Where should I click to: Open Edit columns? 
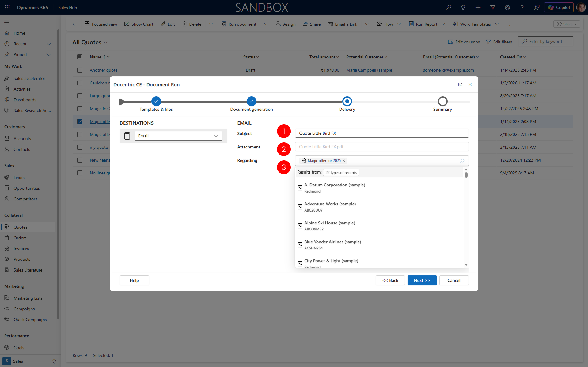coord(464,42)
